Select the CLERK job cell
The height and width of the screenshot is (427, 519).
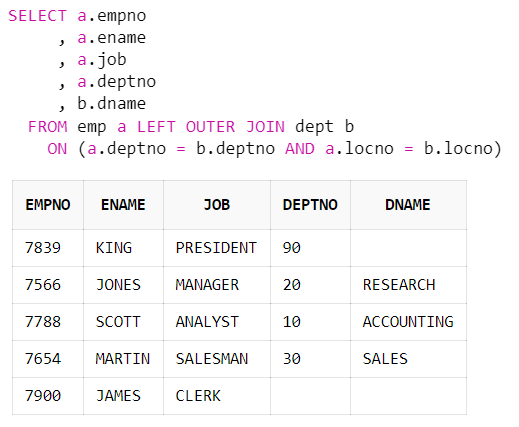coord(217,396)
